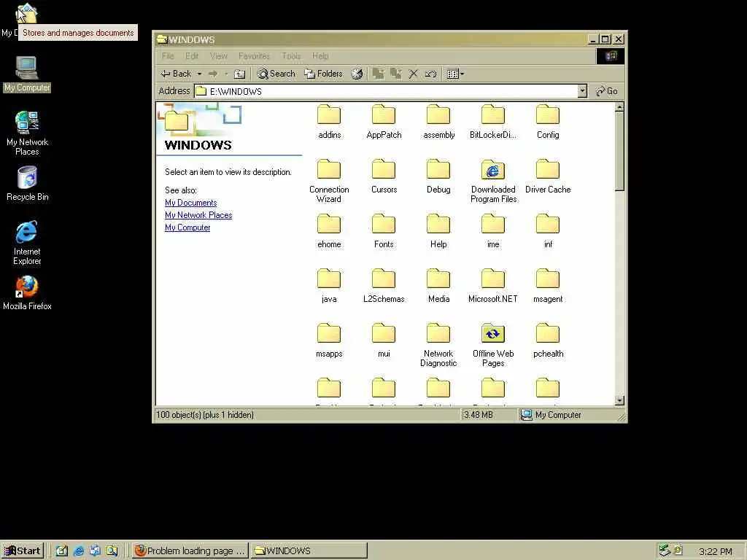The height and width of the screenshot is (560, 747).
Task: Select the AppPatch folder
Action: click(x=384, y=122)
